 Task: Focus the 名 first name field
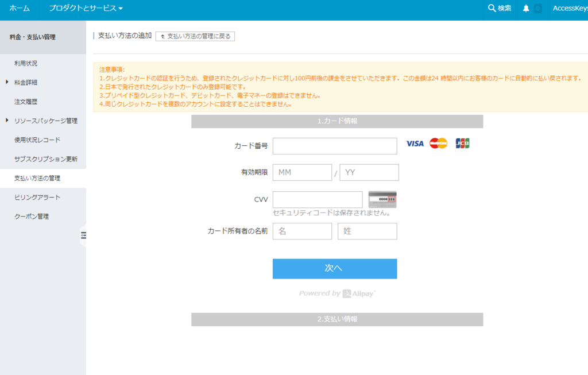click(302, 231)
